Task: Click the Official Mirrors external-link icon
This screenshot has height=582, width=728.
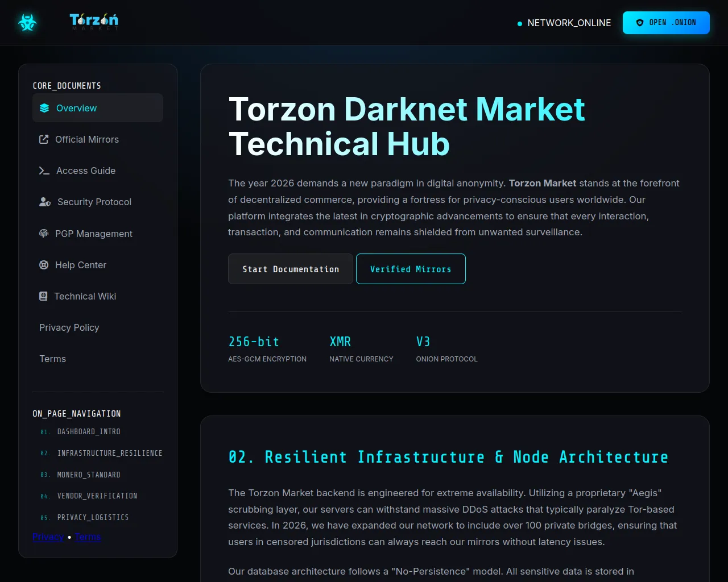Action: point(44,139)
